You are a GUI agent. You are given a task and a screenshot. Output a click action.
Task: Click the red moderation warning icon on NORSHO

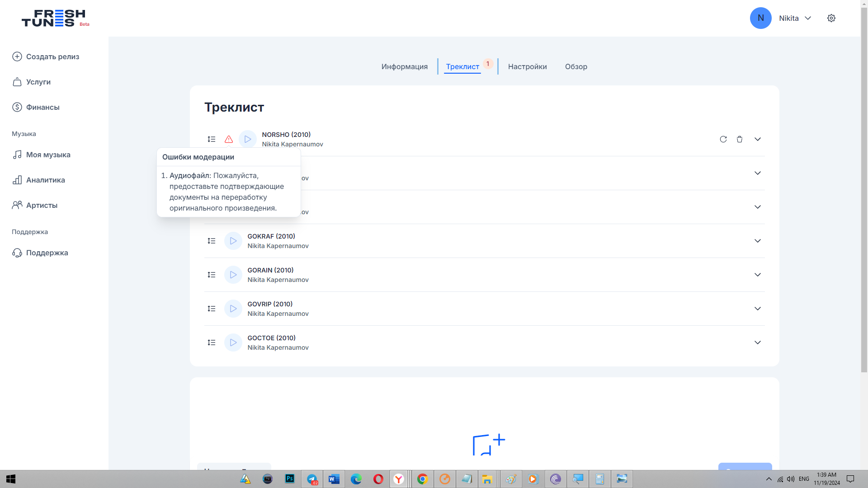point(229,139)
